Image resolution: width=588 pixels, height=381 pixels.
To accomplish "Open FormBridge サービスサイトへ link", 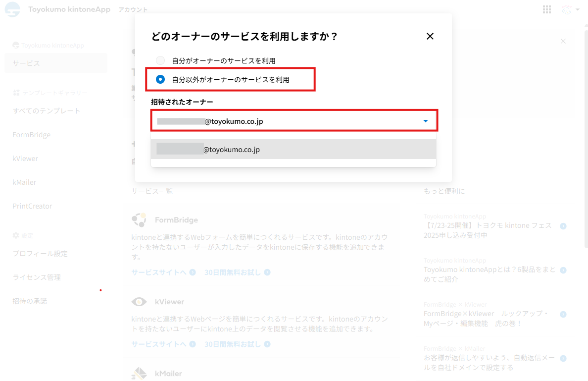I will point(158,272).
